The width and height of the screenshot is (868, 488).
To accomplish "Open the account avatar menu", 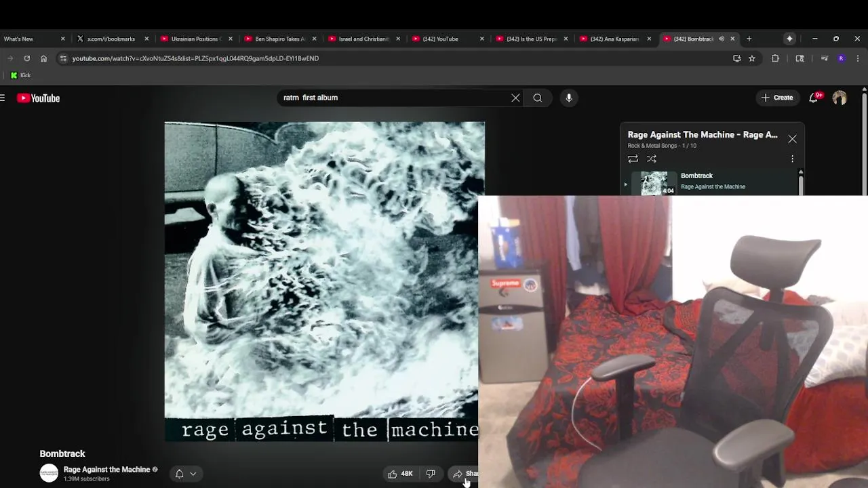I will point(840,98).
